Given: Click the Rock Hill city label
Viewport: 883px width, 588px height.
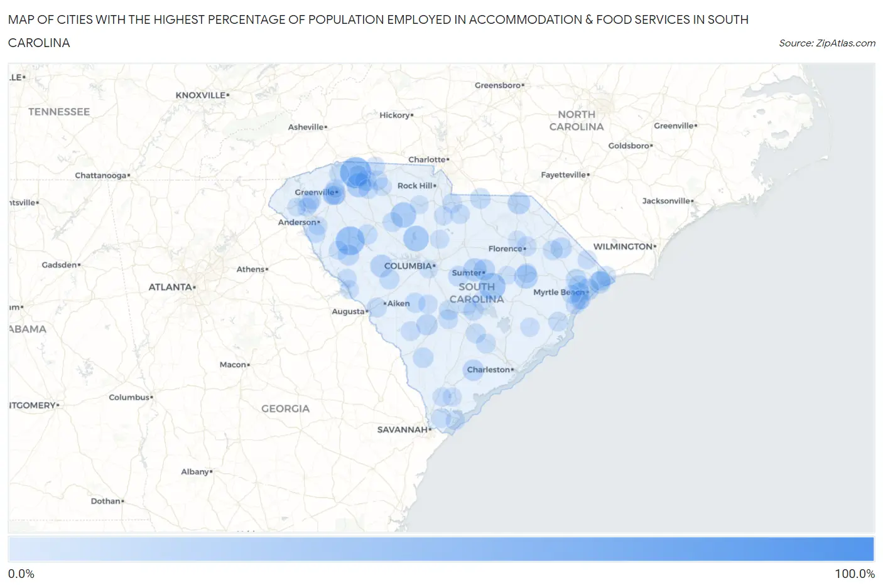Looking at the screenshot, I should 416,186.
